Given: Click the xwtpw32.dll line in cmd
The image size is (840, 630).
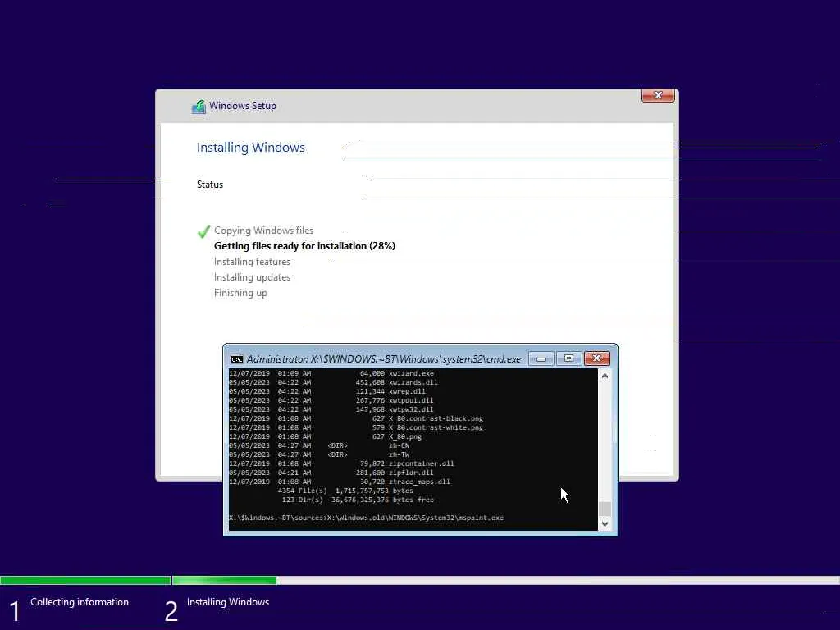Looking at the screenshot, I should tap(331, 410).
